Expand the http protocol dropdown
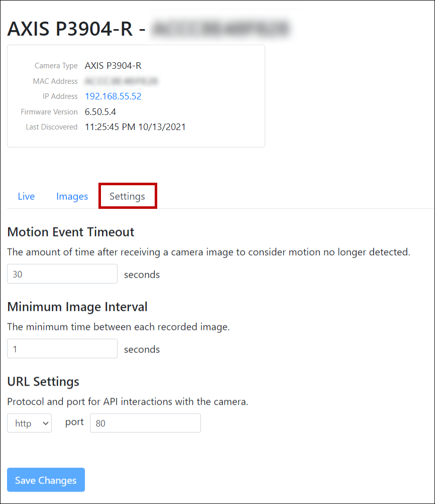This screenshot has height=504, width=435. click(x=29, y=423)
